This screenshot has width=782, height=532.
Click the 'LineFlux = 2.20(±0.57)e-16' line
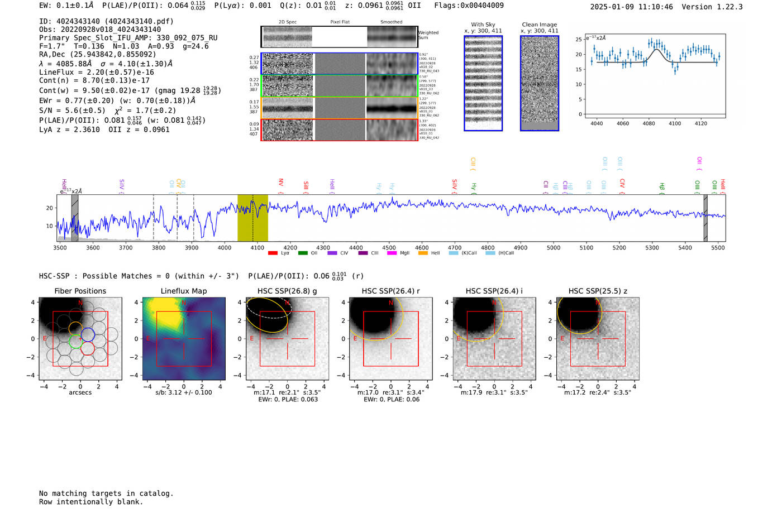click(x=97, y=73)
